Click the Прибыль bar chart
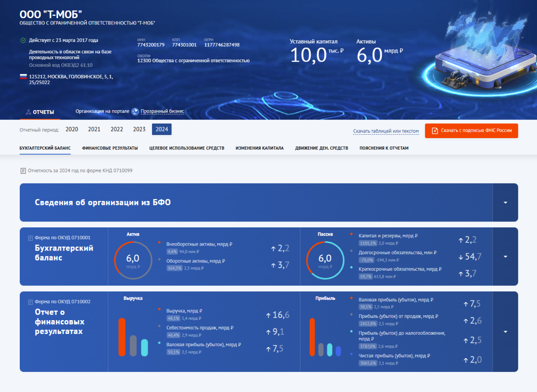The height and width of the screenshot is (392, 537). coord(325,337)
